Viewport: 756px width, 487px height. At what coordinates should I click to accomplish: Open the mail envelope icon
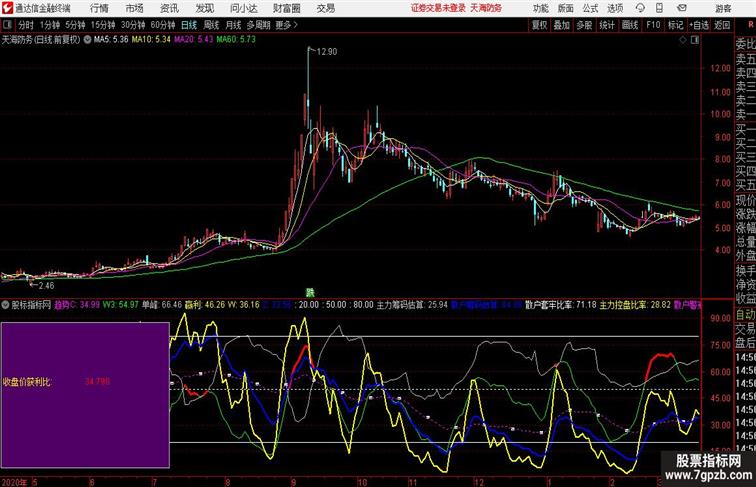[x=681, y=8]
